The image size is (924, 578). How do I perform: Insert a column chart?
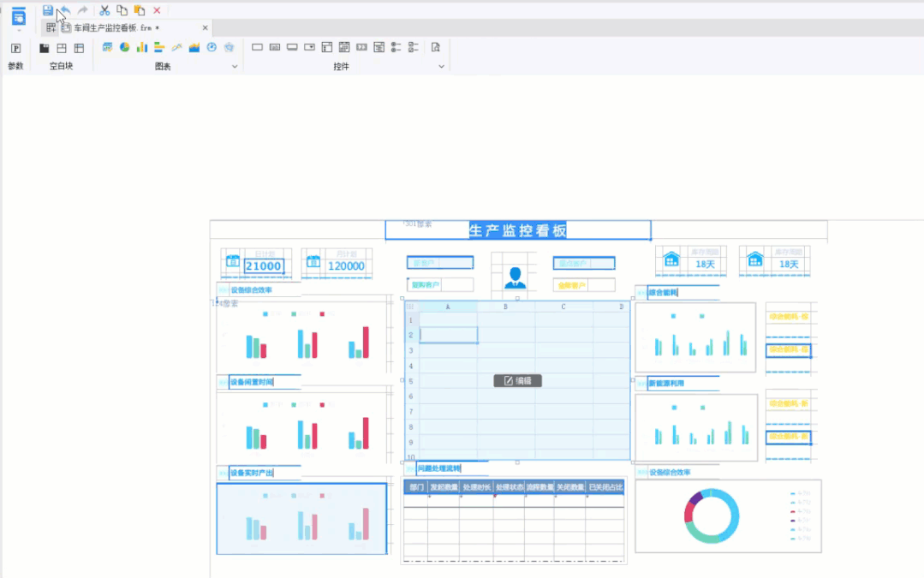[142, 47]
